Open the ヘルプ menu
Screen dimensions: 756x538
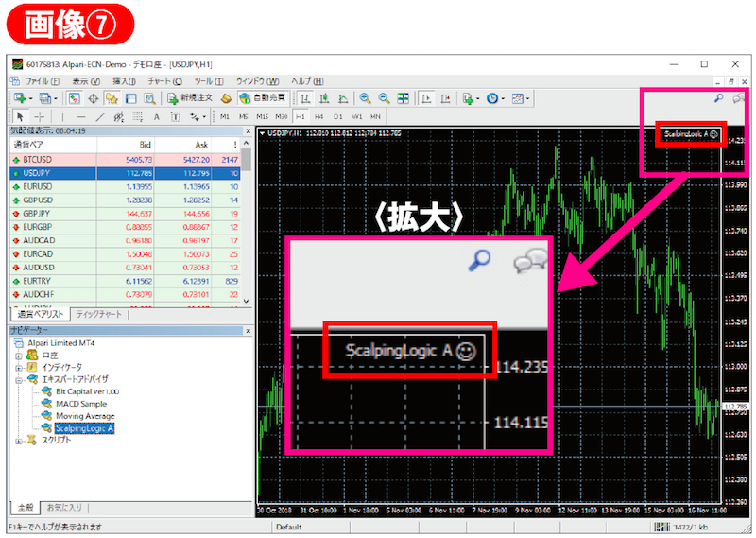pyautogui.click(x=307, y=81)
